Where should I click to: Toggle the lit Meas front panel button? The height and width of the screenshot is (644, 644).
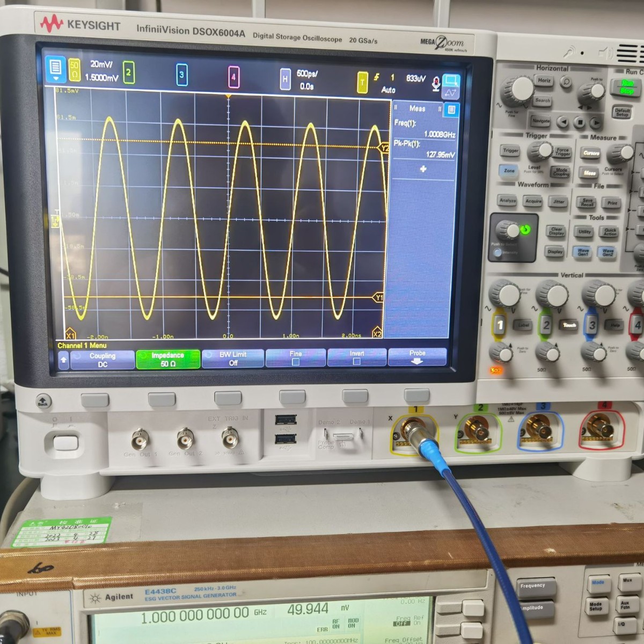(589, 173)
